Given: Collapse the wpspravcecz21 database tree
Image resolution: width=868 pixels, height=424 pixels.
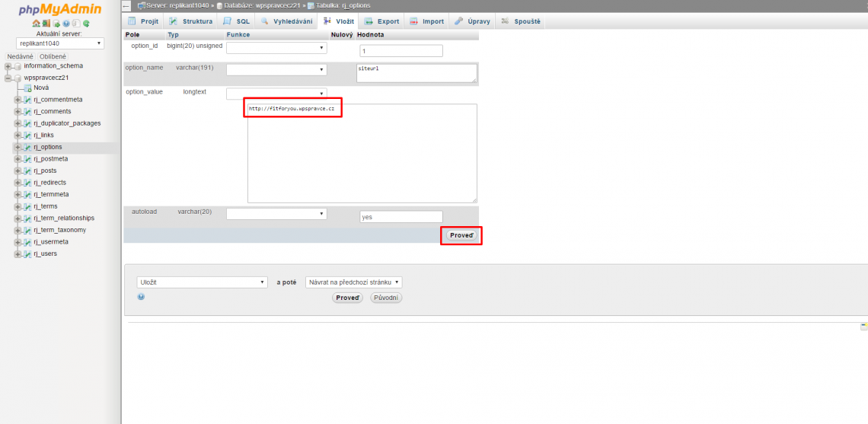Looking at the screenshot, I should [8, 78].
